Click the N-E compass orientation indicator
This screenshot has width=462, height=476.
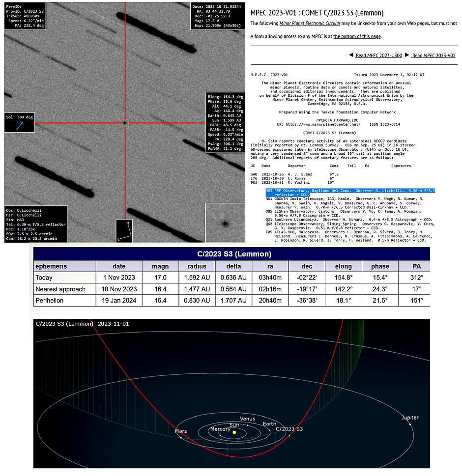tap(124, 231)
